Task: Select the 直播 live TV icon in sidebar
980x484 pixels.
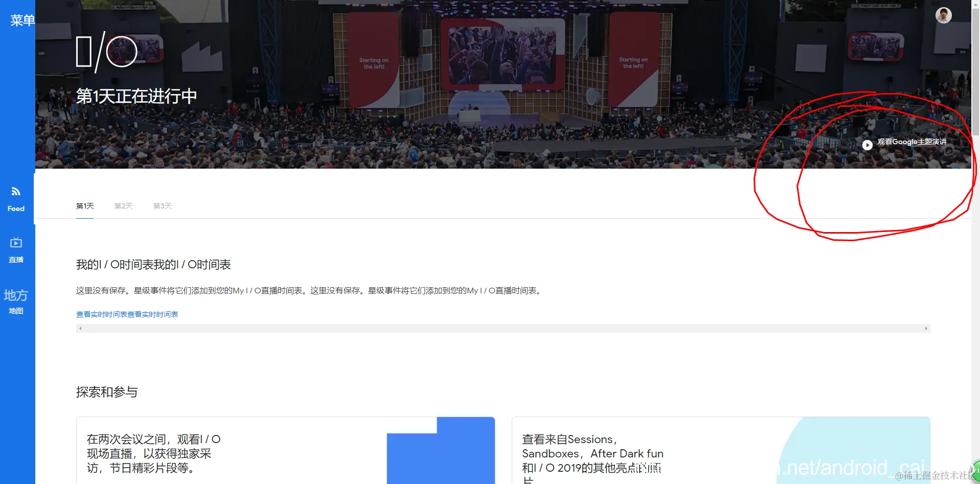Action: click(15, 250)
